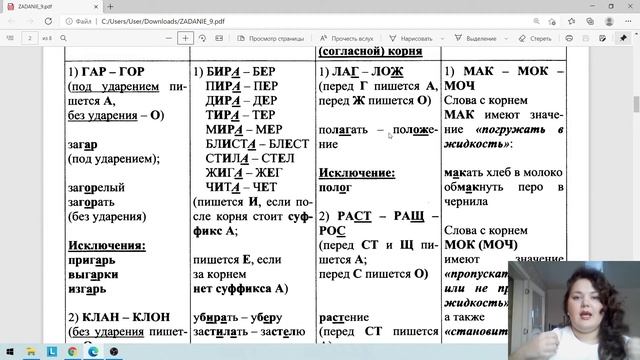This screenshot has width=640, height=360.
Task: Click the Save icon in PDF toolbar
Action: [586, 38]
